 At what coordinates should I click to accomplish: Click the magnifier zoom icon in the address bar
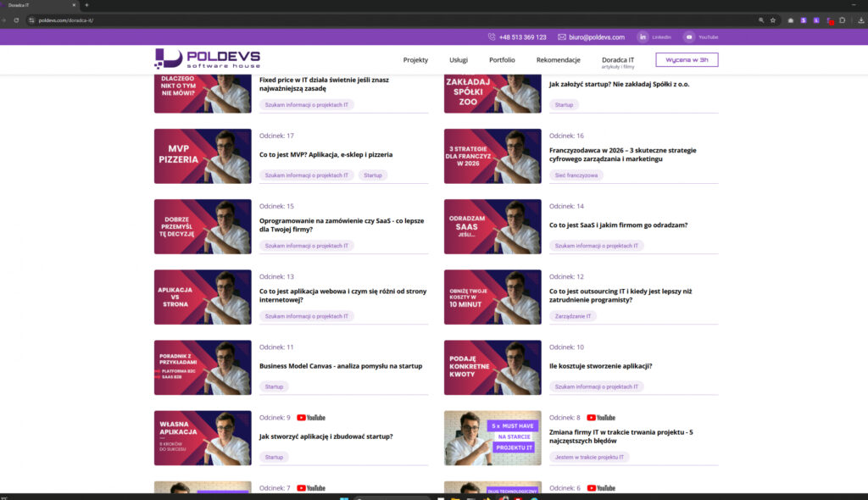pyautogui.click(x=759, y=19)
